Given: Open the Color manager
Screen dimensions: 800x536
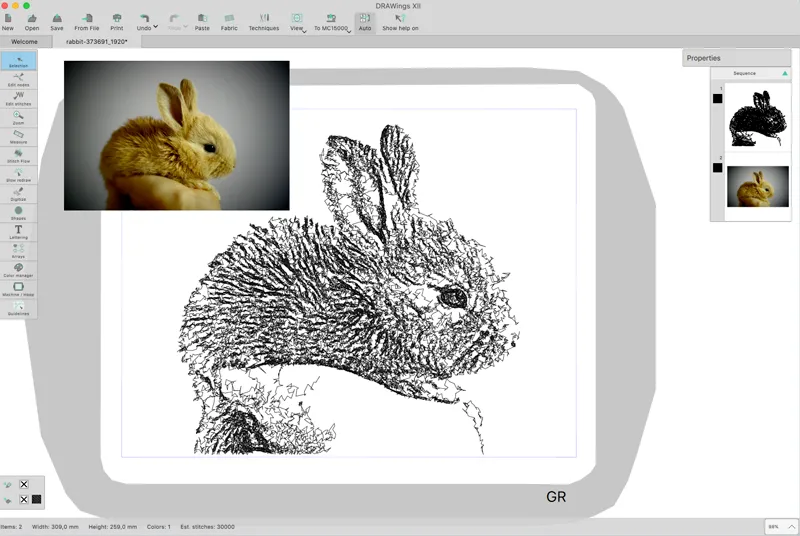Looking at the screenshot, I should (18, 270).
